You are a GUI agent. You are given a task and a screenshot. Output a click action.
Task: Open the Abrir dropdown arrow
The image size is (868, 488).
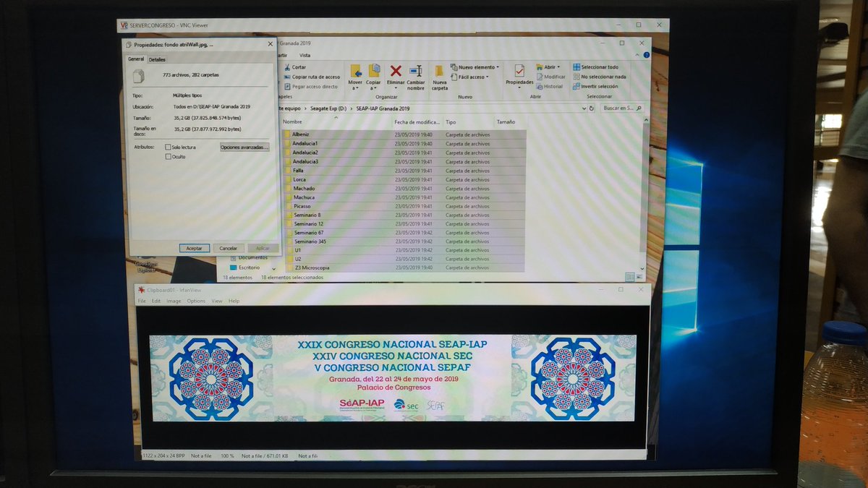[559, 67]
